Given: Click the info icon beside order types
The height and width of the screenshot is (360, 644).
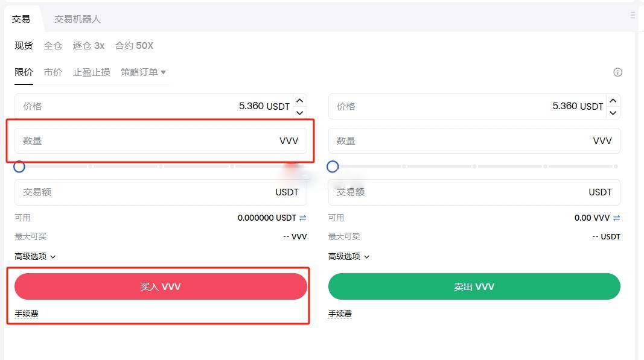Looking at the screenshot, I should tap(617, 72).
